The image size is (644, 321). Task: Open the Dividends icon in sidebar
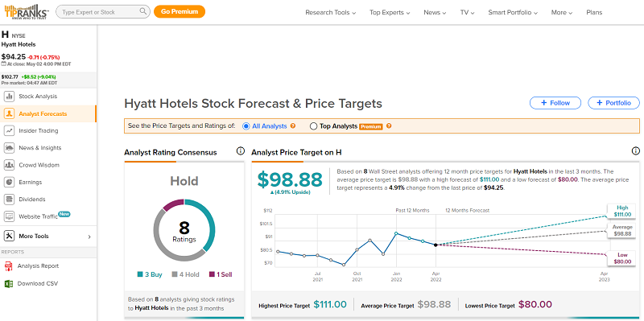click(x=9, y=199)
